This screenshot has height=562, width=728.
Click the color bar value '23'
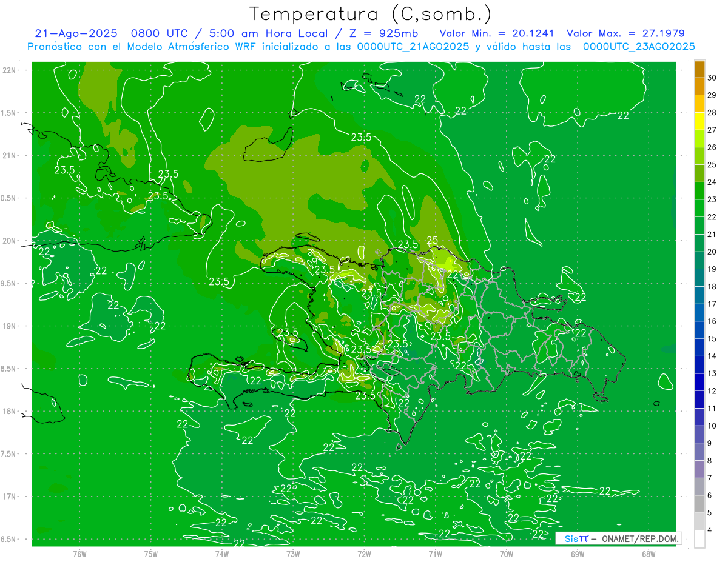point(712,199)
